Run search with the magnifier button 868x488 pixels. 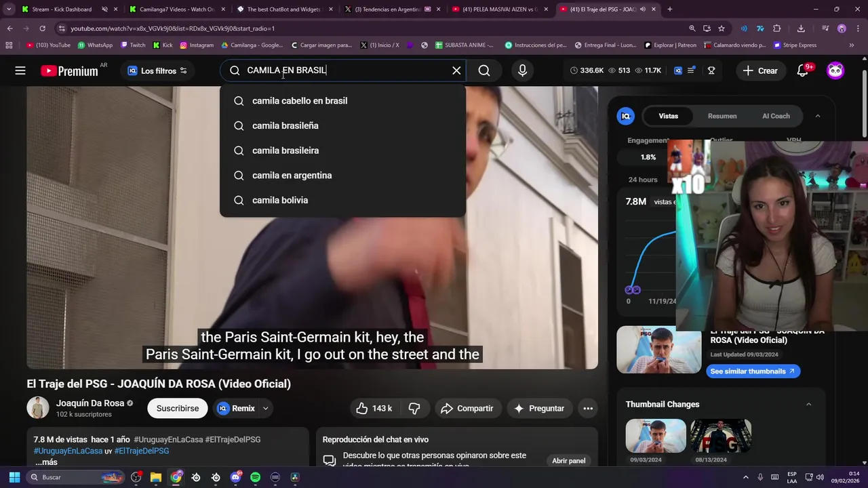pos(484,70)
